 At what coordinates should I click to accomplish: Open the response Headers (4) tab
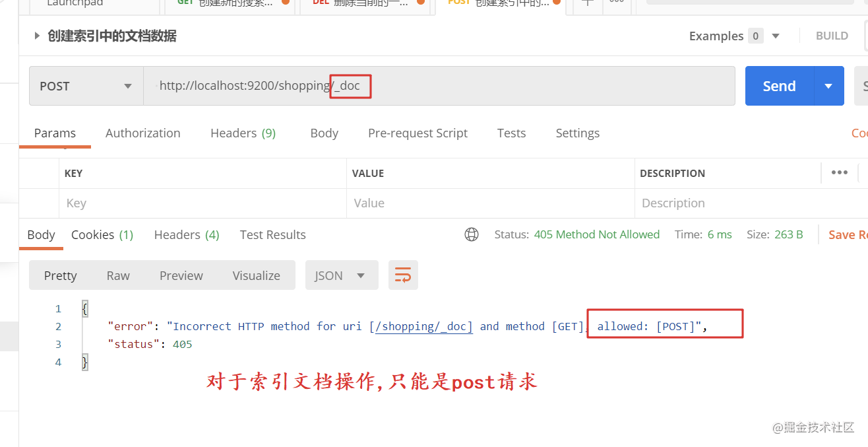pos(187,234)
